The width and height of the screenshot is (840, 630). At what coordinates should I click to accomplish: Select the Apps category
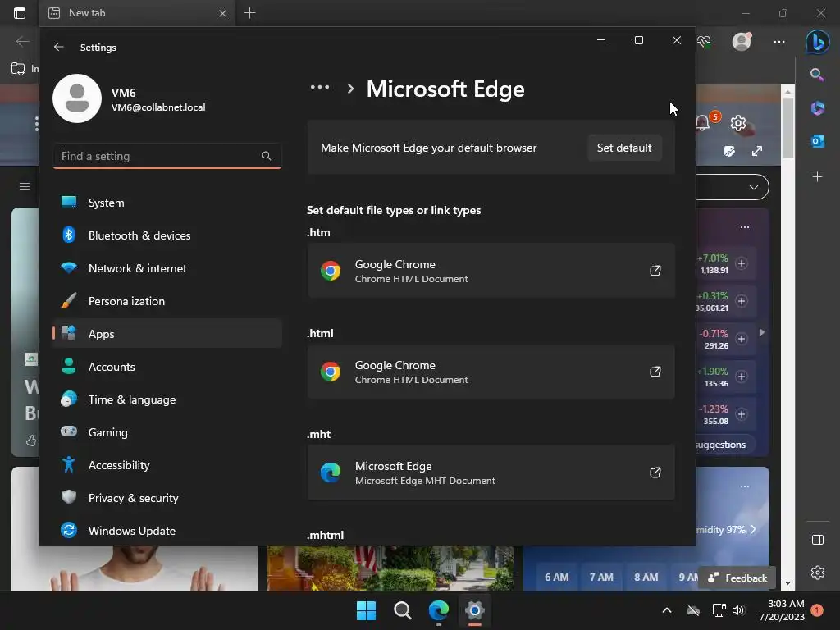(167, 334)
